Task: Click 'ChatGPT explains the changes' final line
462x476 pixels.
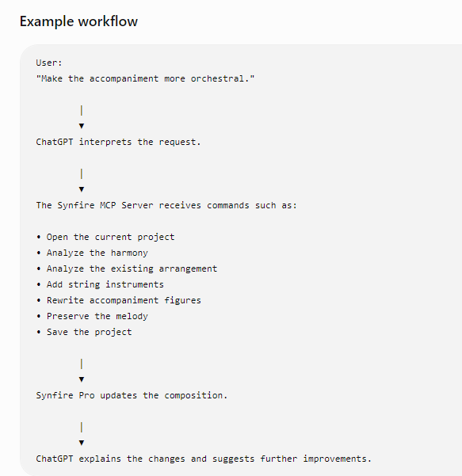Action: click(x=204, y=459)
